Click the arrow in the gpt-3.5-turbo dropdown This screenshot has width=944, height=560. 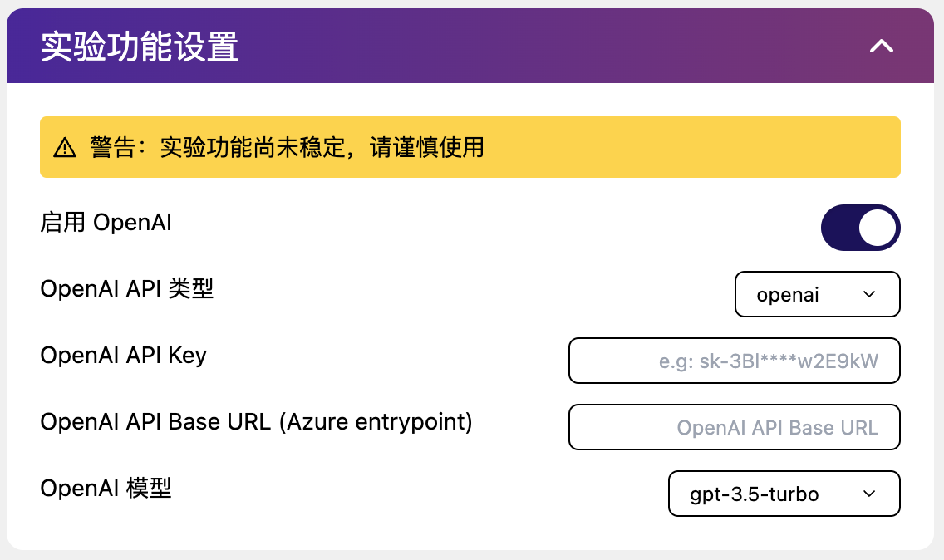coord(869,494)
